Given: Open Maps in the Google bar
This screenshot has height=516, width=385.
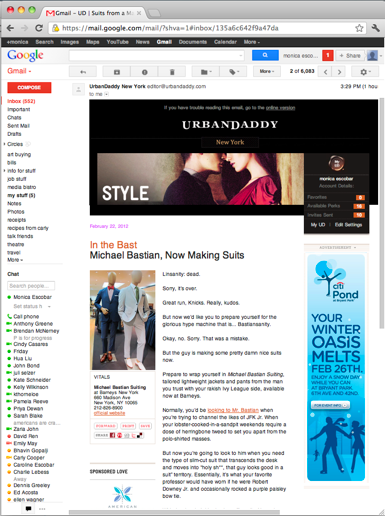Looking at the screenshot, I should coord(93,42).
